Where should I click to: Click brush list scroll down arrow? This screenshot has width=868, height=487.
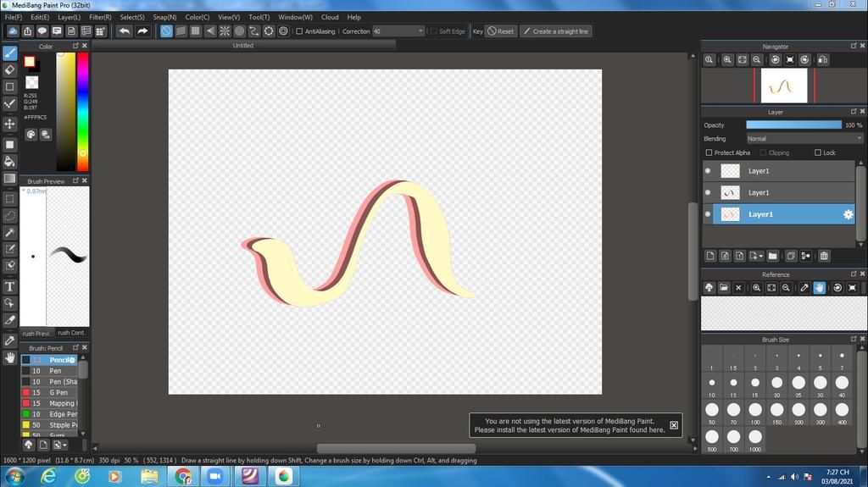point(83,434)
